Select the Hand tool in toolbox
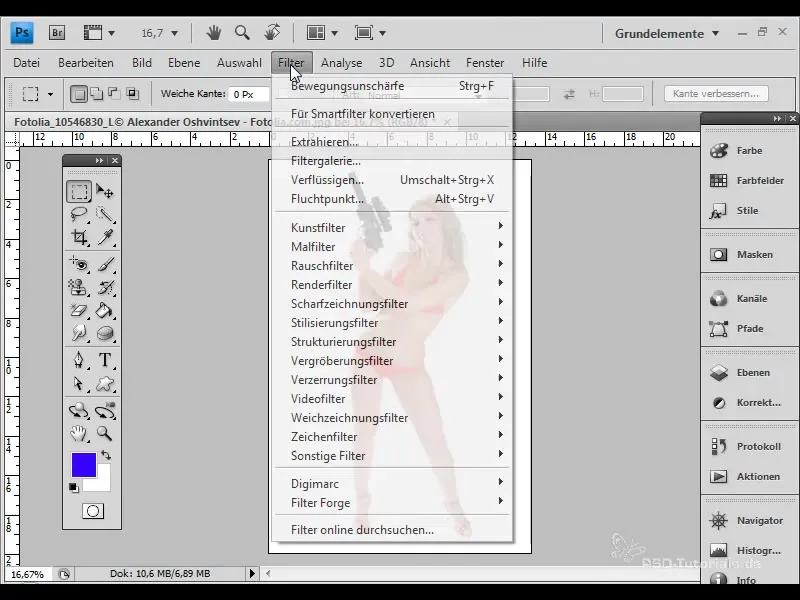Screen dimensions: 800x600 point(79,433)
